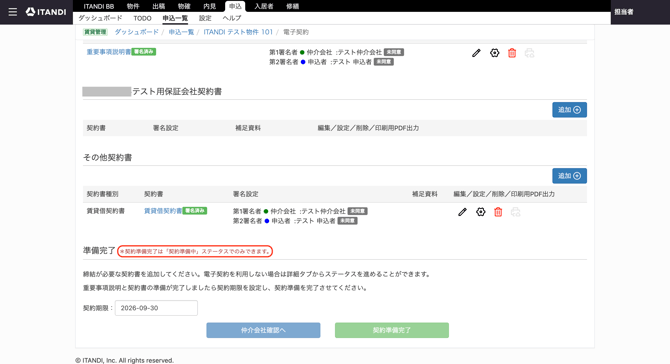670x364 pixels.
Task: Switch to the 物件 tab
Action: tap(133, 6)
